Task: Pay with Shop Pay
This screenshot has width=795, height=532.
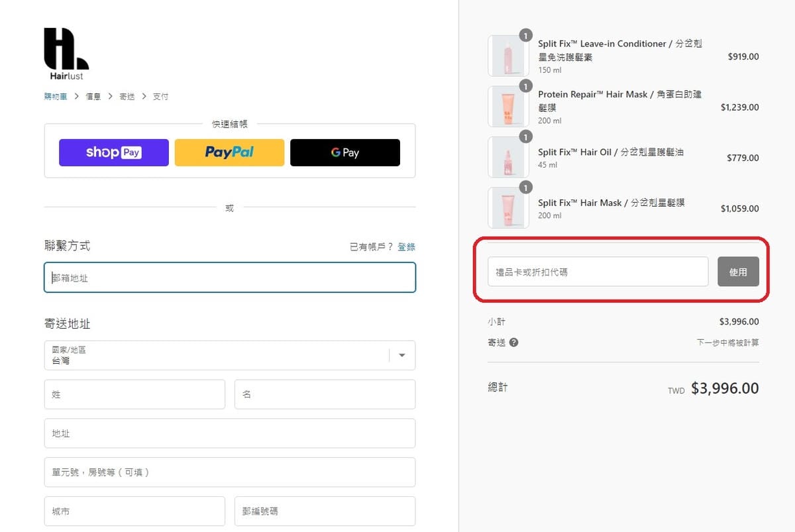Action: click(x=113, y=152)
